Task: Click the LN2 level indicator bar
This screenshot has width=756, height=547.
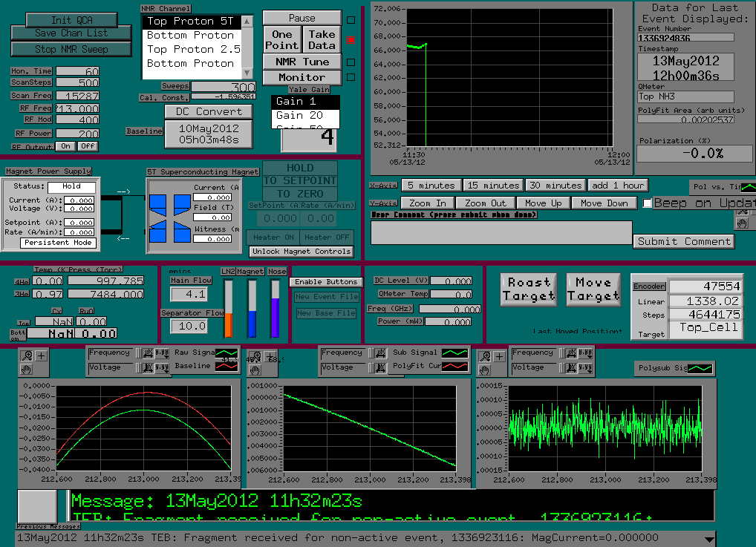Action: coord(229,309)
